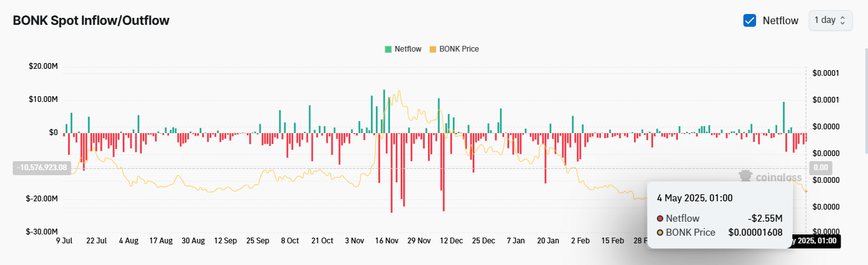Click the 12 Sep date label

(226, 241)
